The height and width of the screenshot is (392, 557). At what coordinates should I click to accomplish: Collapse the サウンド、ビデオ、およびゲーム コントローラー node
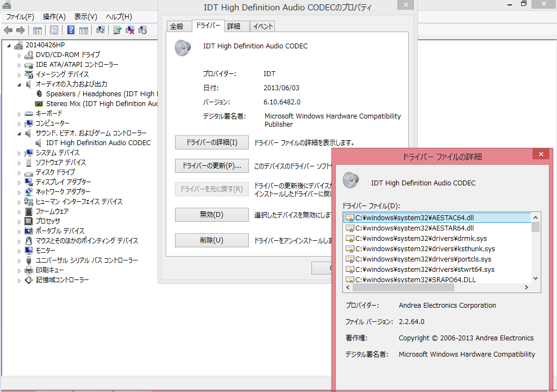point(19,134)
